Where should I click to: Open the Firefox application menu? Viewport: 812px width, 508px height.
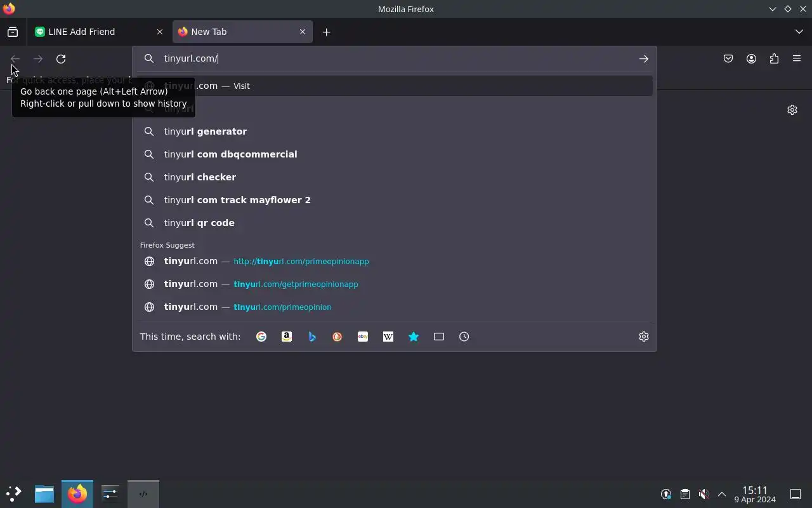[797, 59]
